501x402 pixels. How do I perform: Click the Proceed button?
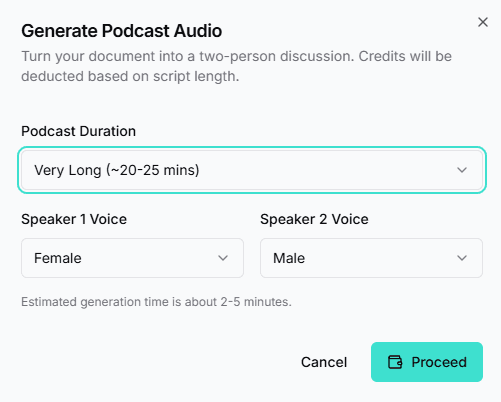click(427, 362)
